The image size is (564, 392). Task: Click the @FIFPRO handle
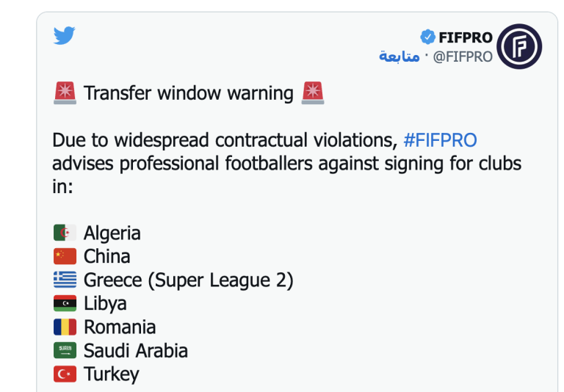[x=463, y=57]
